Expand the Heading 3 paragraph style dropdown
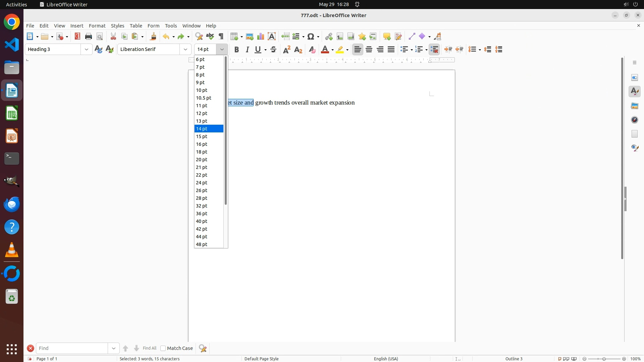Viewport: 644px width, 362px height. [87, 50]
